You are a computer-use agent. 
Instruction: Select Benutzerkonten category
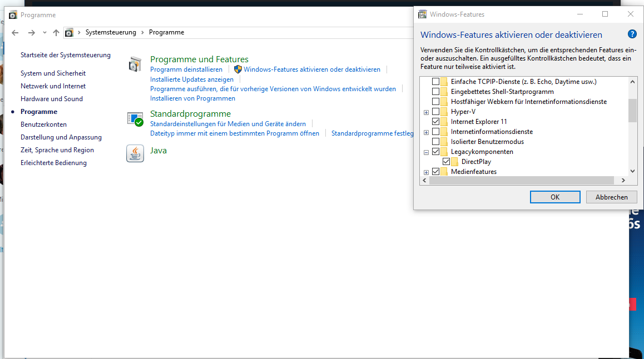43,124
